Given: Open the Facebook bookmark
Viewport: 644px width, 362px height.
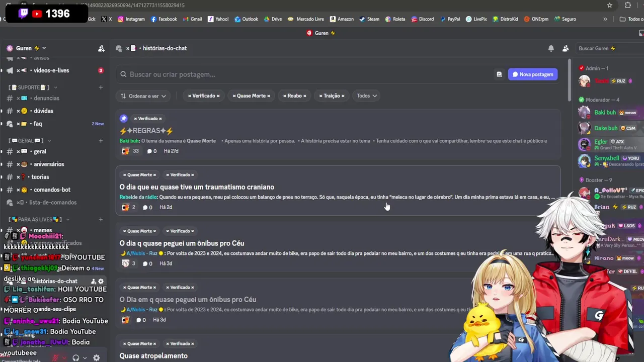Looking at the screenshot, I should [164, 19].
